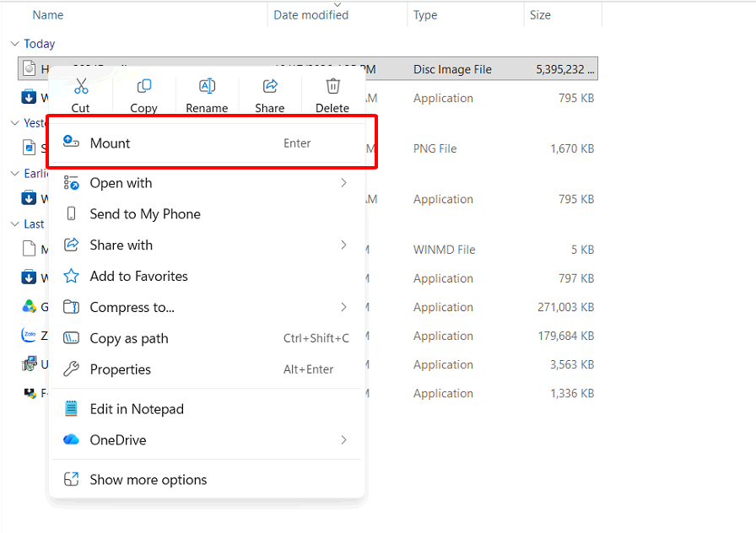The width and height of the screenshot is (756, 533).
Task: Click the Mount drive icon
Action: click(x=72, y=141)
